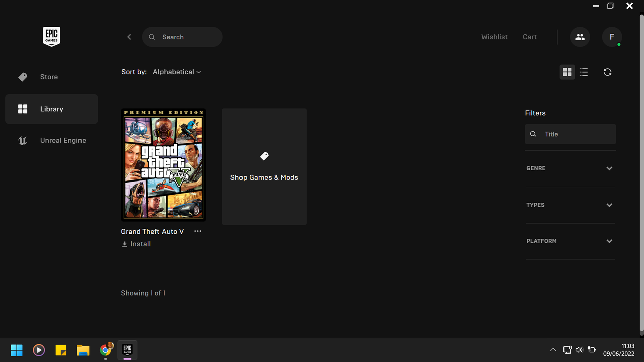Click the Epic Games logo

pyautogui.click(x=51, y=37)
